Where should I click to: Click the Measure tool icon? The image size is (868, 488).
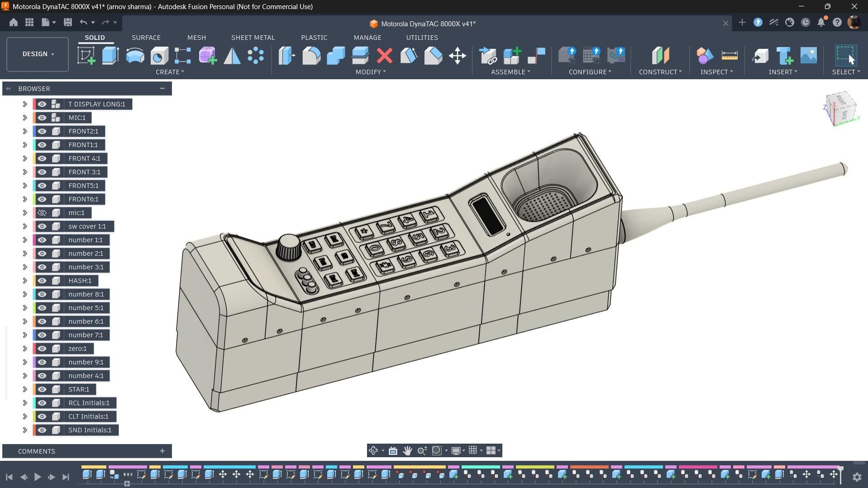coord(730,56)
